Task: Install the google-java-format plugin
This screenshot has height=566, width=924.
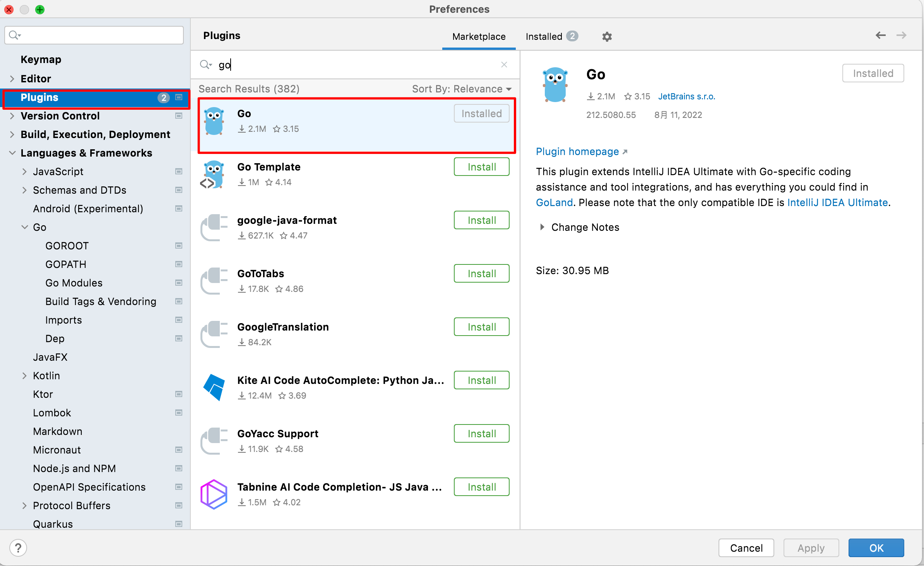Action: tap(481, 220)
